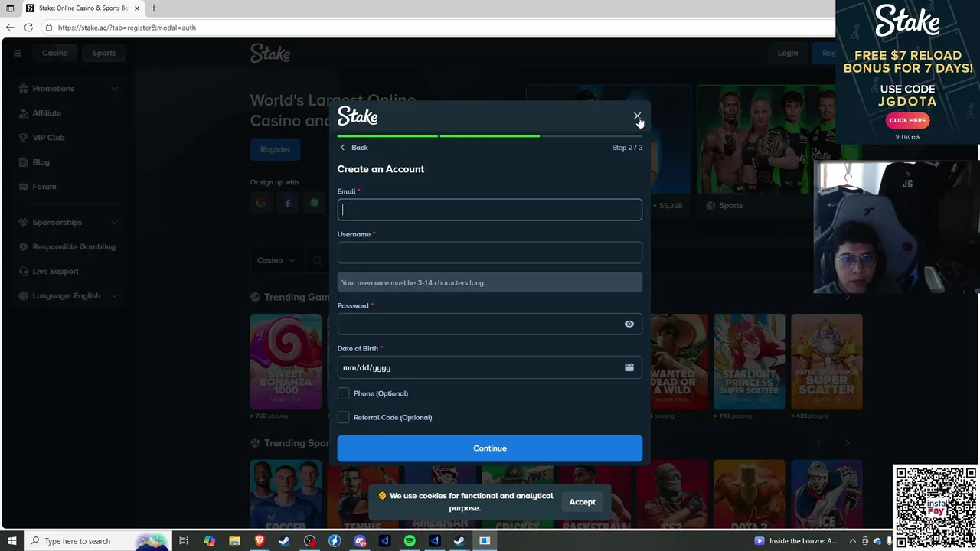Open Starlight Princess Super Scatter game
This screenshot has height=551, width=980.
750,361
